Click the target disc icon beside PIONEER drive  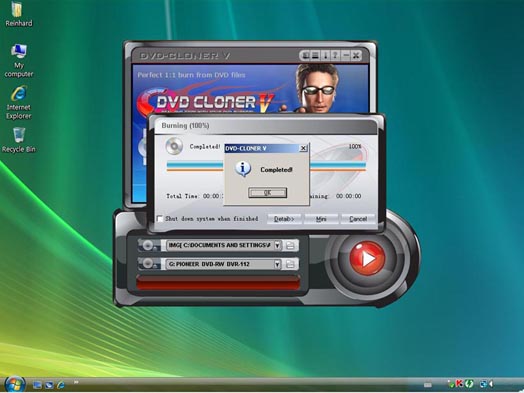148,264
